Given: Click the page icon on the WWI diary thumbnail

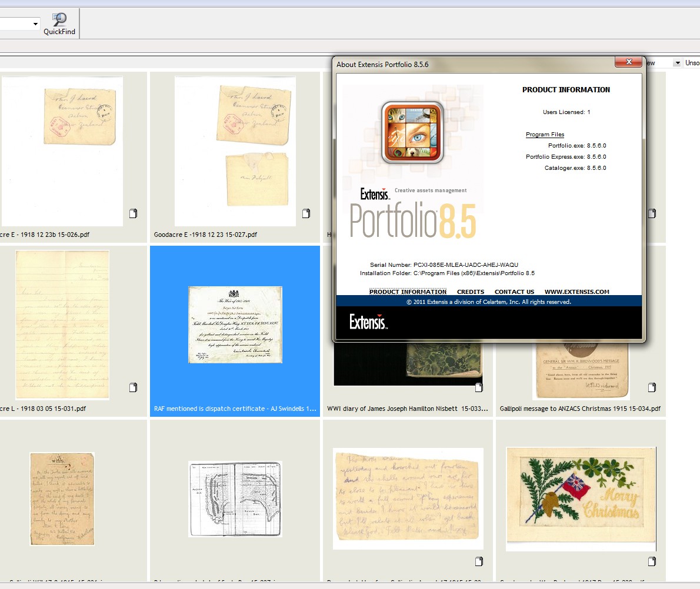Looking at the screenshot, I should click(x=478, y=387).
